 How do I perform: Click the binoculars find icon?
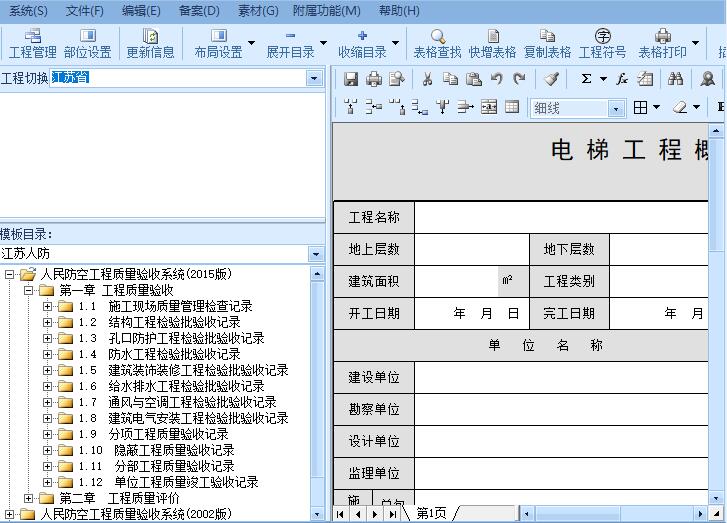point(676,79)
